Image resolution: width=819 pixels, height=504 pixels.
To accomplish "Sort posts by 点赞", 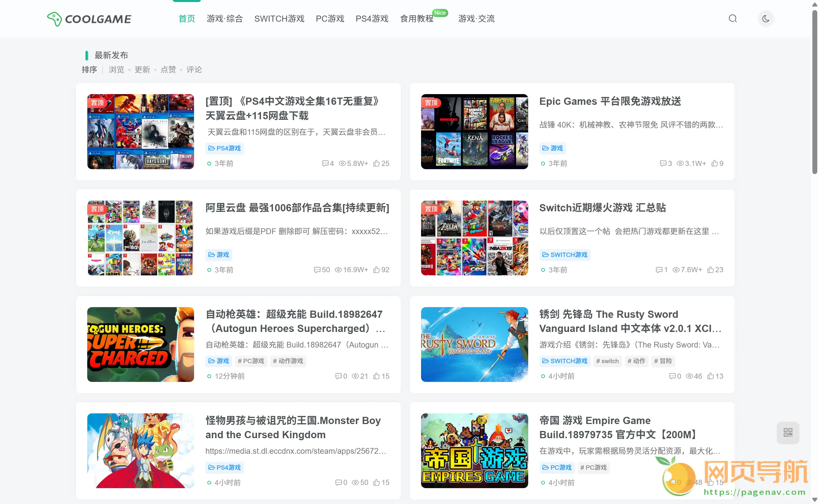I will pos(168,70).
